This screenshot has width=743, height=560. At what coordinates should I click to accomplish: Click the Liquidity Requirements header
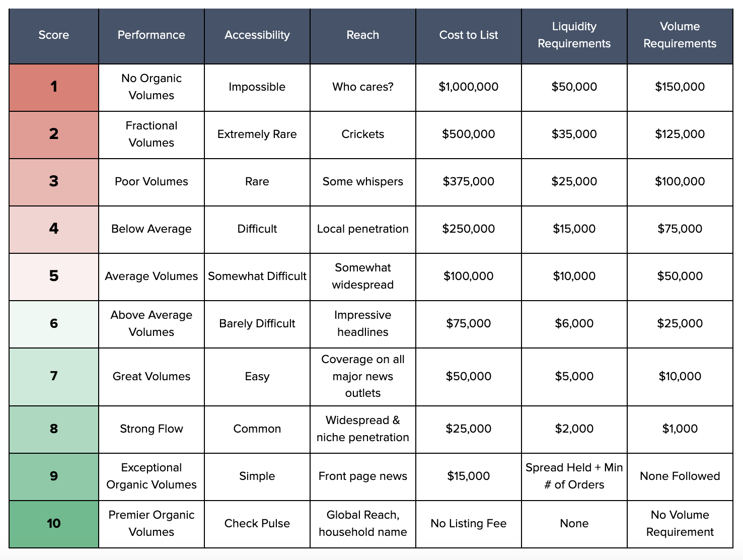(574, 35)
